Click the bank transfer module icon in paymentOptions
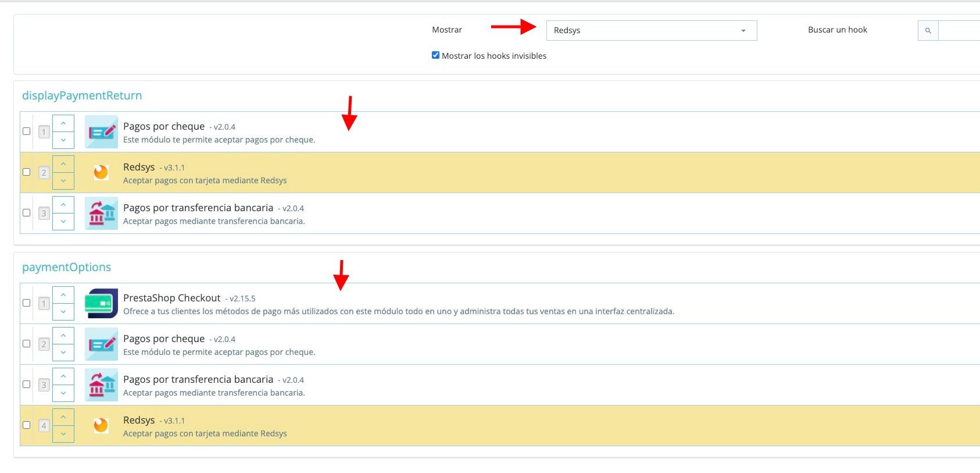Image resolution: width=980 pixels, height=473 pixels. (x=101, y=385)
